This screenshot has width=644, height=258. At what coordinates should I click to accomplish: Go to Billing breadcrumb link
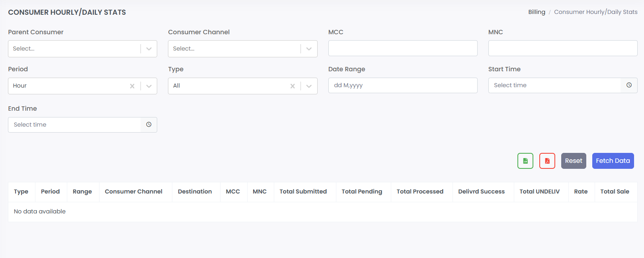point(537,12)
